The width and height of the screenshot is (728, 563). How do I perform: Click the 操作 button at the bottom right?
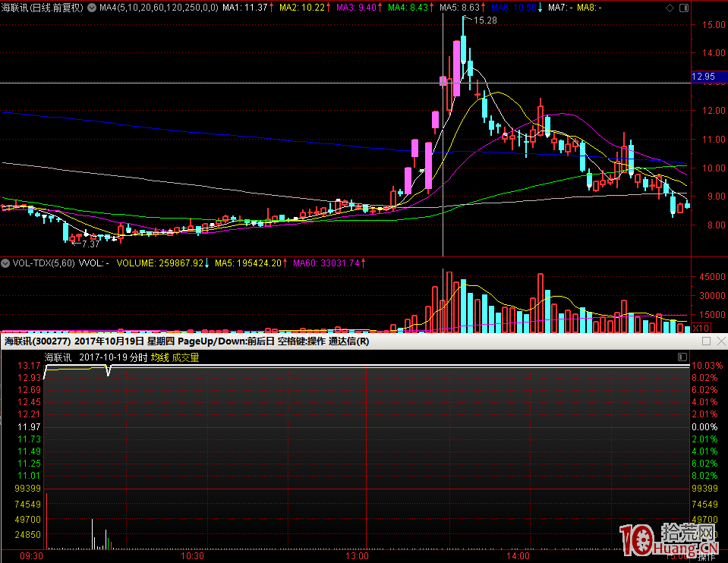pos(707,556)
